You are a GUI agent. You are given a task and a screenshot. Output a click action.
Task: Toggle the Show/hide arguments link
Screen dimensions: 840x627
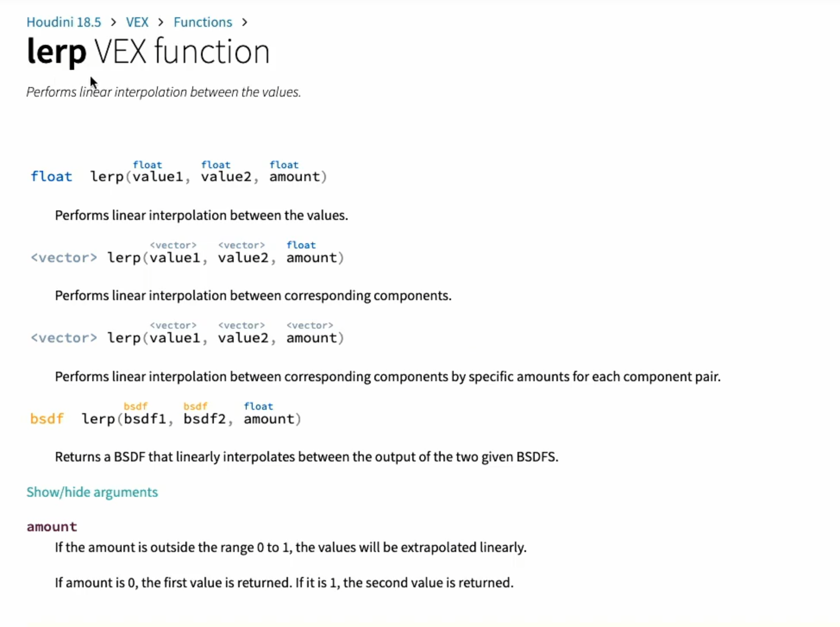pos(92,492)
